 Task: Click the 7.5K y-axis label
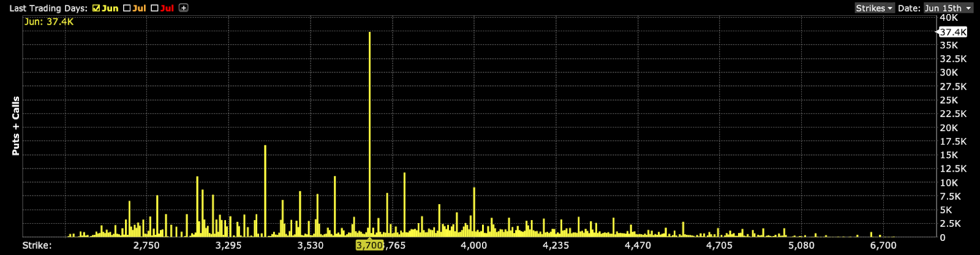point(951,196)
